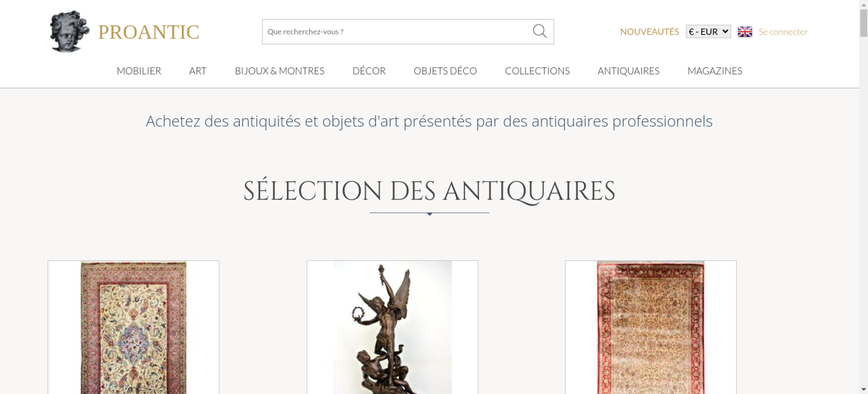Click the Nouveautés link

click(649, 32)
